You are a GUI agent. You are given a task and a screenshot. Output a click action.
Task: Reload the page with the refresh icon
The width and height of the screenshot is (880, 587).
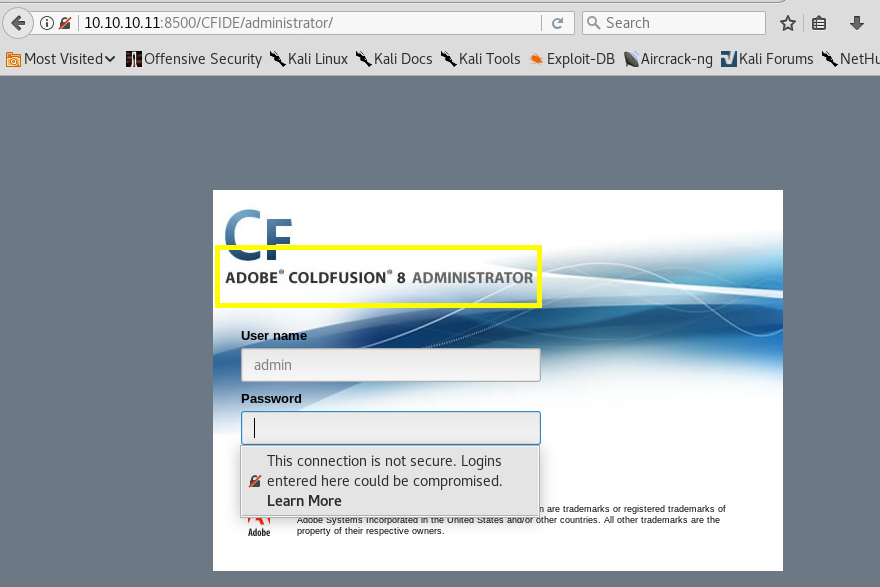pyautogui.click(x=557, y=23)
